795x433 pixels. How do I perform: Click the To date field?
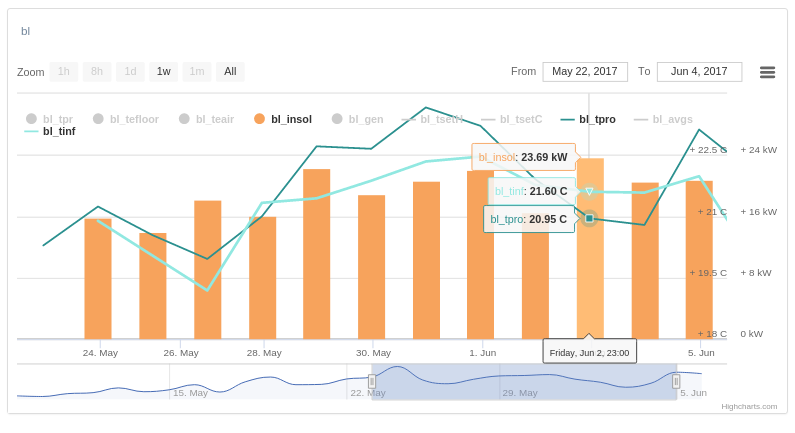tap(699, 72)
